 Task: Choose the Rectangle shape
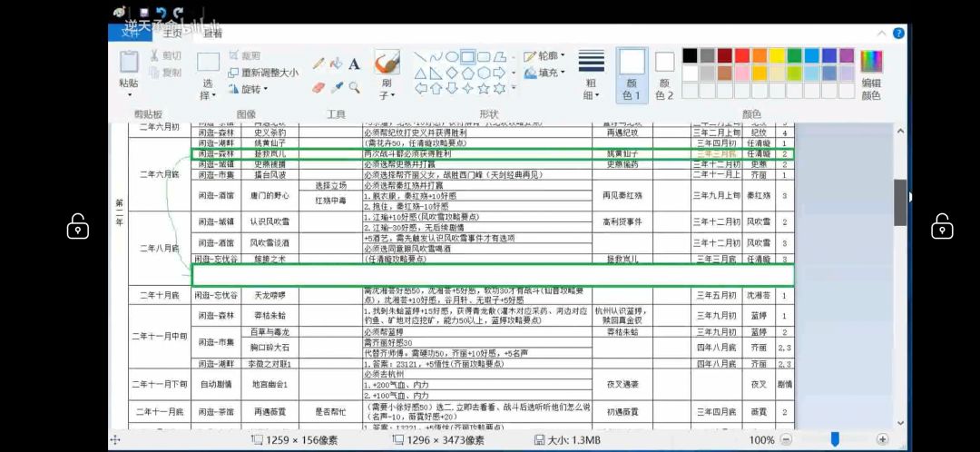point(467,57)
